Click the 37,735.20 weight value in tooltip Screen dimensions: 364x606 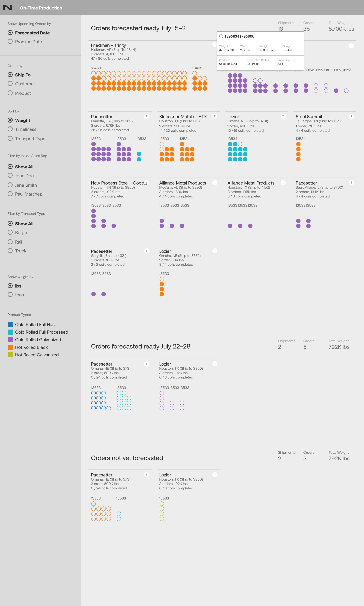point(226,50)
